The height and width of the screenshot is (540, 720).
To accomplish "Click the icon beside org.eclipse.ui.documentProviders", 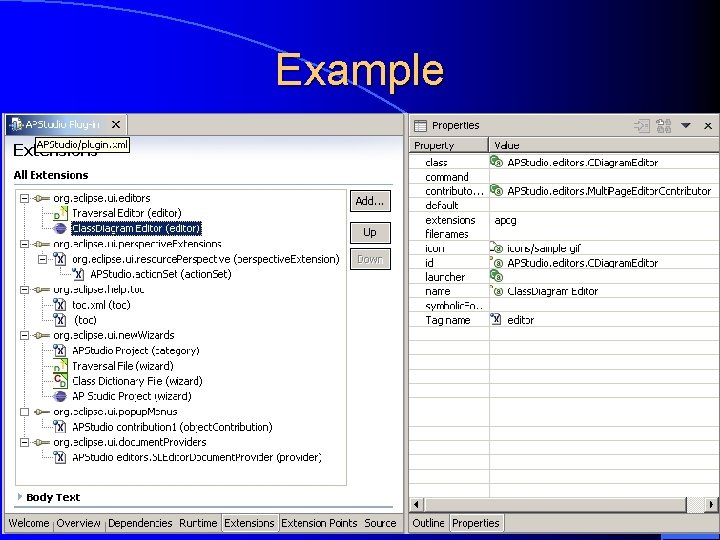I will (x=42, y=442).
